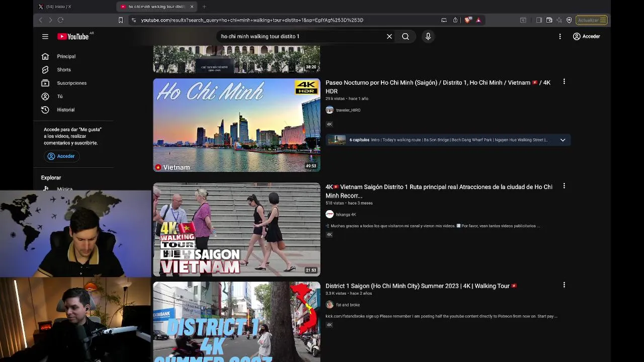
Task: Open title Paseo Nocturno por Ho Chi Minh
Action: click(438, 86)
